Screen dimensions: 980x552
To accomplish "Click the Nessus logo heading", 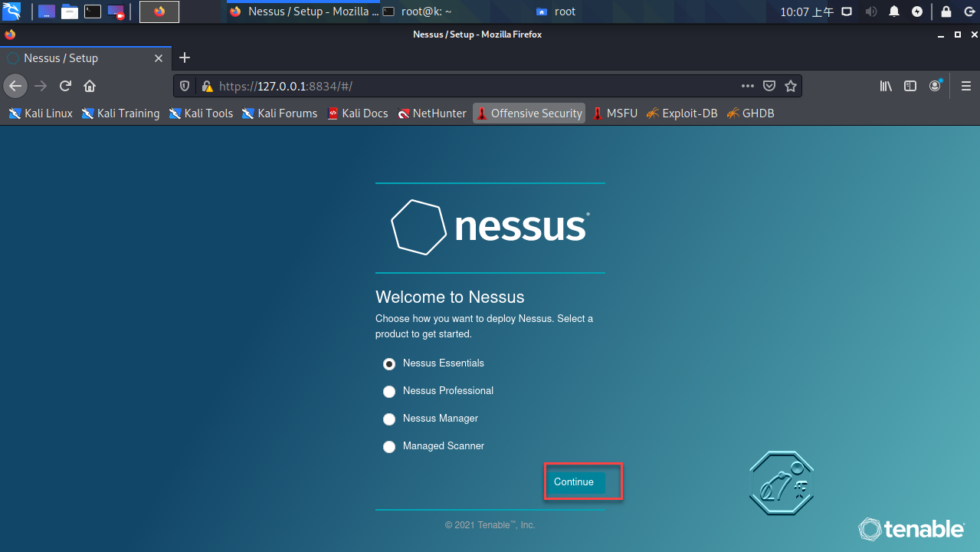I will click(x=490, y=228).
